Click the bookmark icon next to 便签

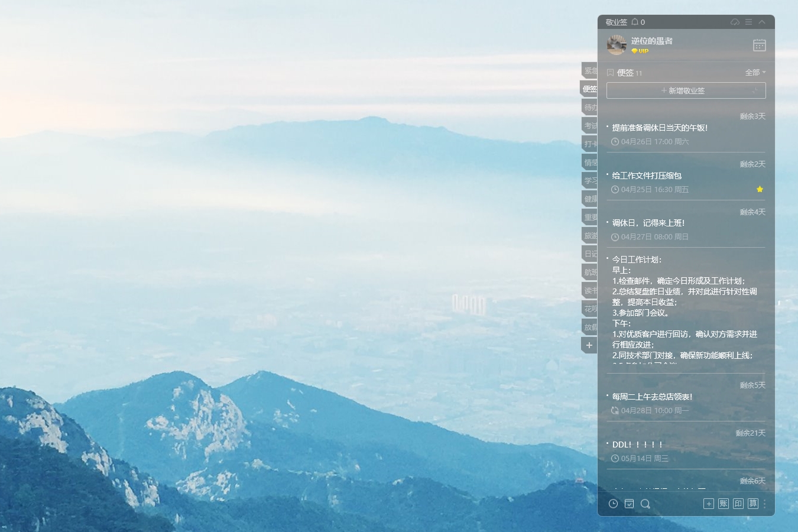(611, 73)
